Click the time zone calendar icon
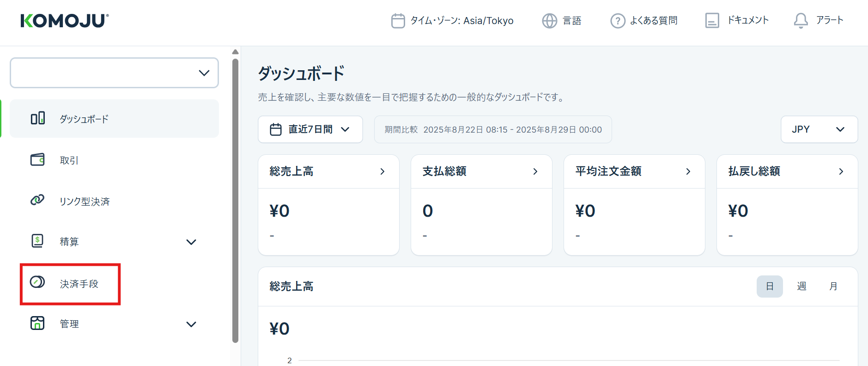Viewport: 868px width, 366px height. click(x=398, y=21)
